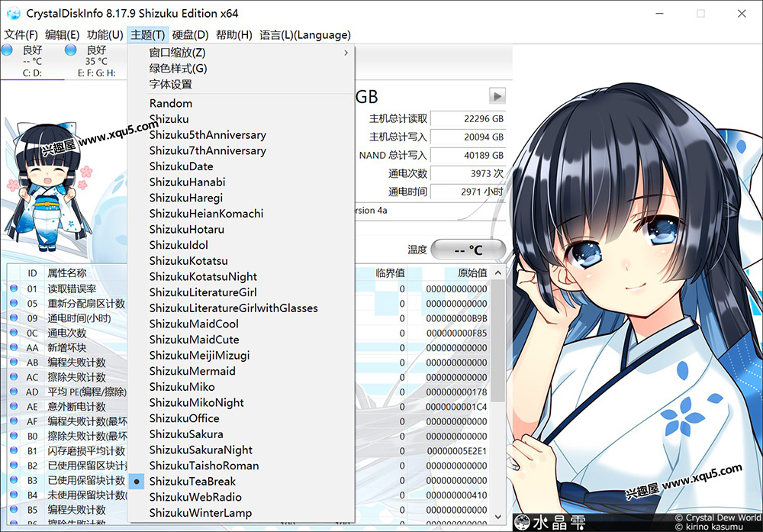Choose 绿色样式(G) in the theme menu
763x532 pixels.
tap(241, 69)
